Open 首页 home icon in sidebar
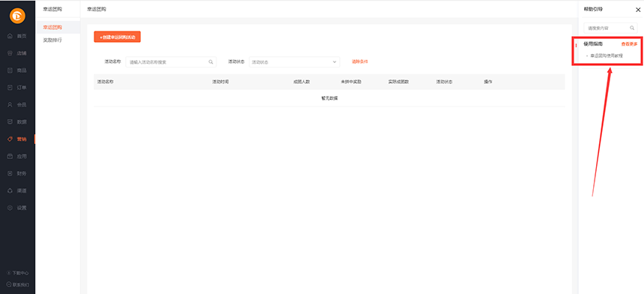 coord(10,36)
